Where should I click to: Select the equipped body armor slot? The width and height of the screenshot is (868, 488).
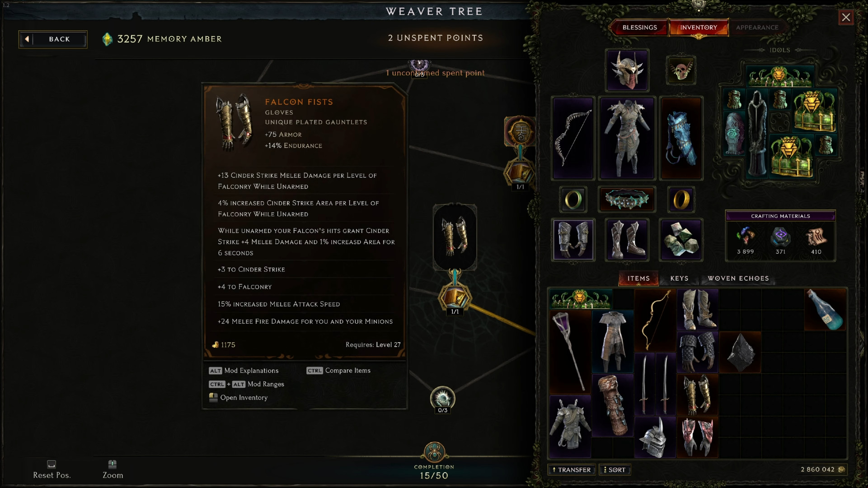627,138
